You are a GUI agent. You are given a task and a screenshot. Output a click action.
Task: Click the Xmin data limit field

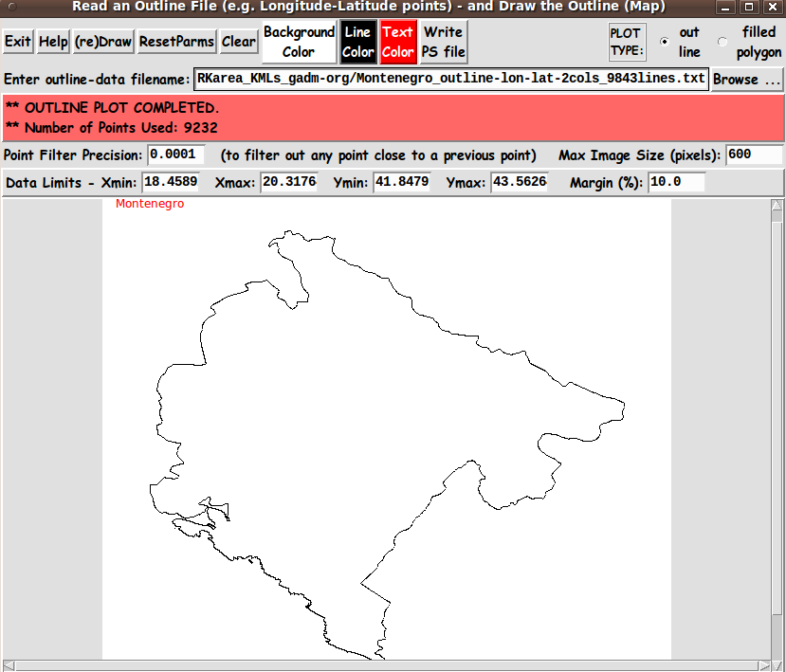click(x=171, y=182)
